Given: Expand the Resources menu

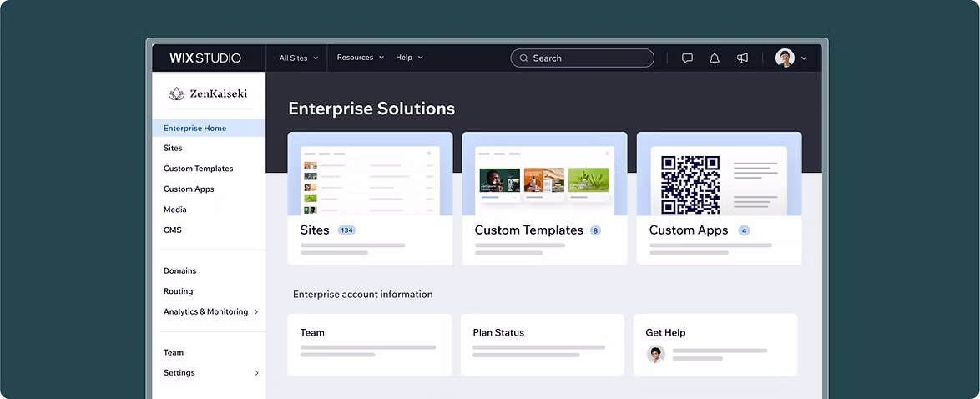Looking at the screenshot, I should (360, 58).
